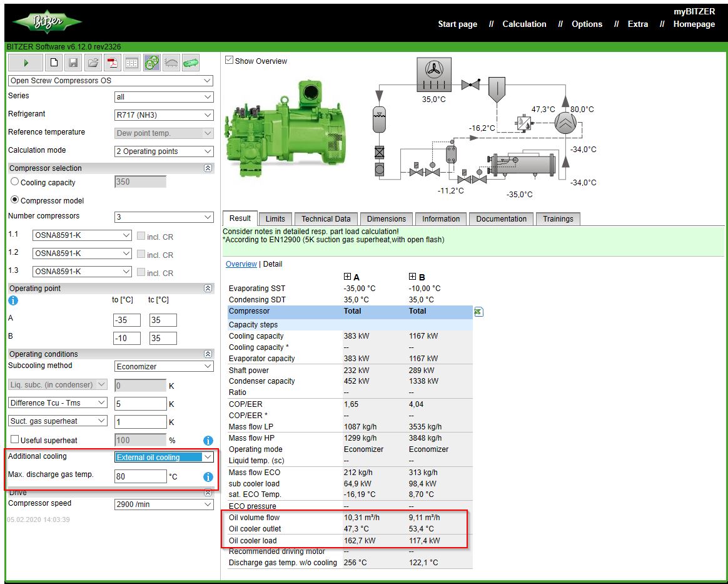This screenshot has width=728, height=584.
Task: Collapse the Operating conditions section
Action: (x=208, y=354)
